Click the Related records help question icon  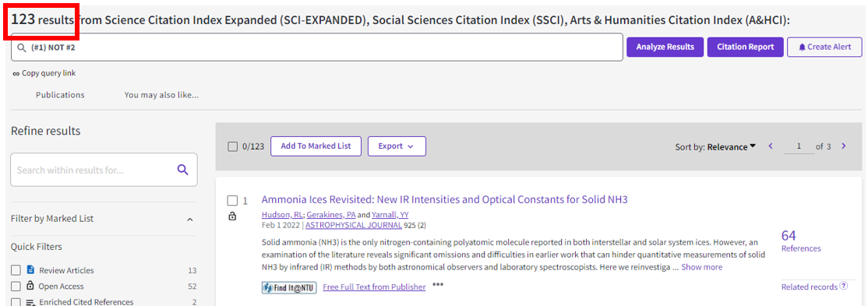[844, 286]
